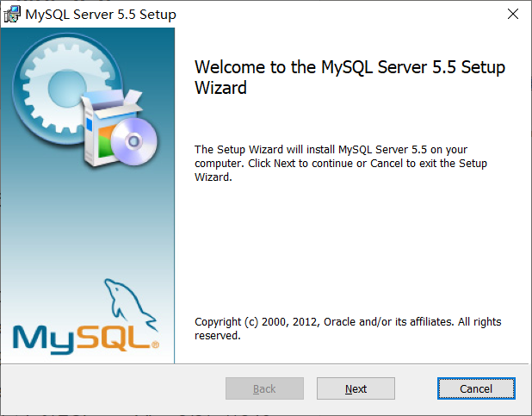The image size is (532, 416).
Task: Click the registered trademark symbol by logo
Action: click(155, 345)
